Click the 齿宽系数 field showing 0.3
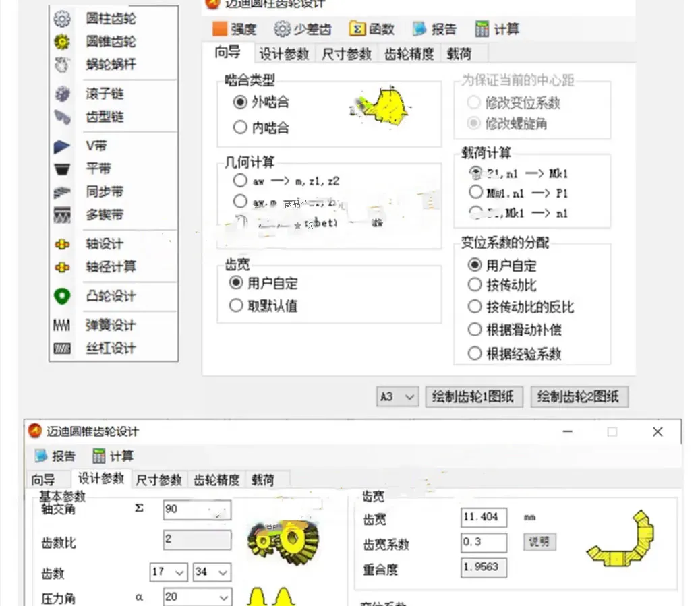This screenshot has width=700, height=606. [x=484, y=542]
